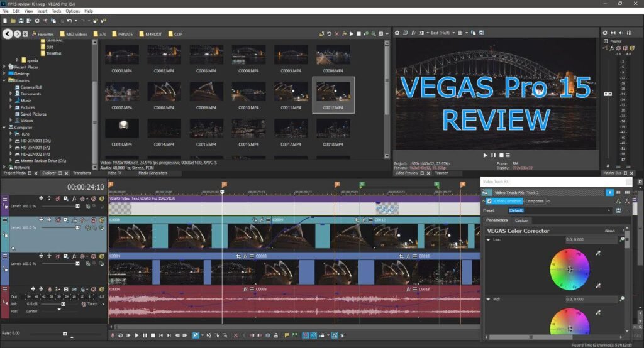Click the red Delete X in timeline toolbar

coord(236,335)
